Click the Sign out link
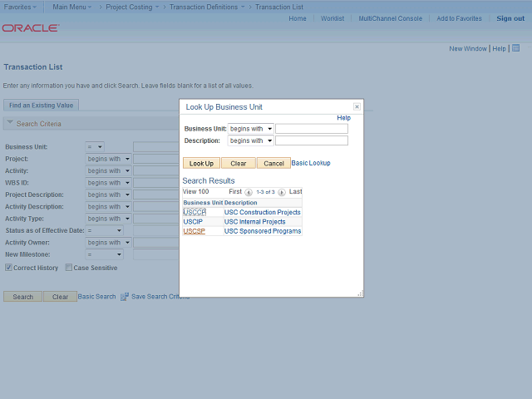This screenshot has height=399, width=532. (510, 18)
